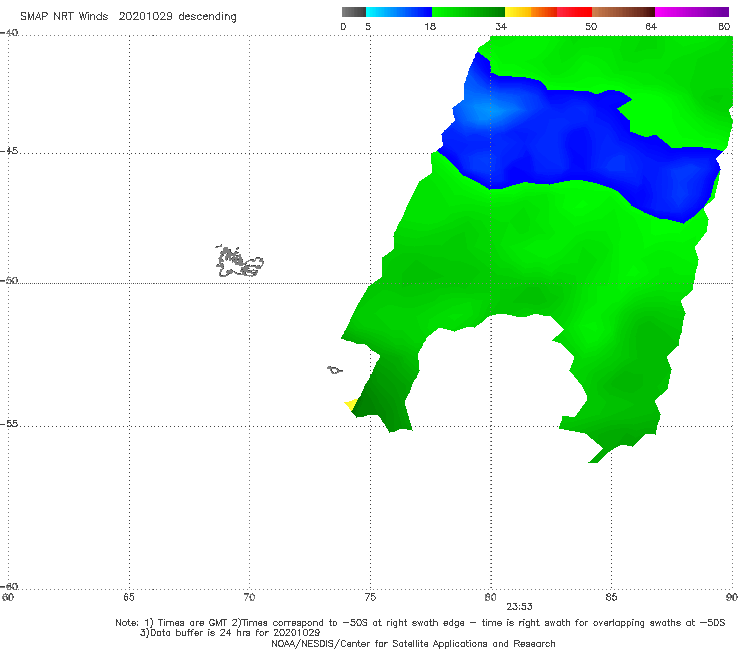The width and height of the screenshot is (740, 650).
Task: Click the note 'Data buffer is 24 hrs for 20201029'
Action: click(230, 633)
